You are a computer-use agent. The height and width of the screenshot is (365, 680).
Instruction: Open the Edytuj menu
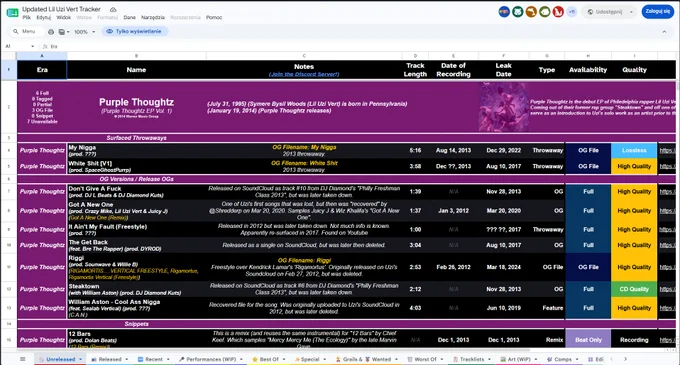coord(43,17)
